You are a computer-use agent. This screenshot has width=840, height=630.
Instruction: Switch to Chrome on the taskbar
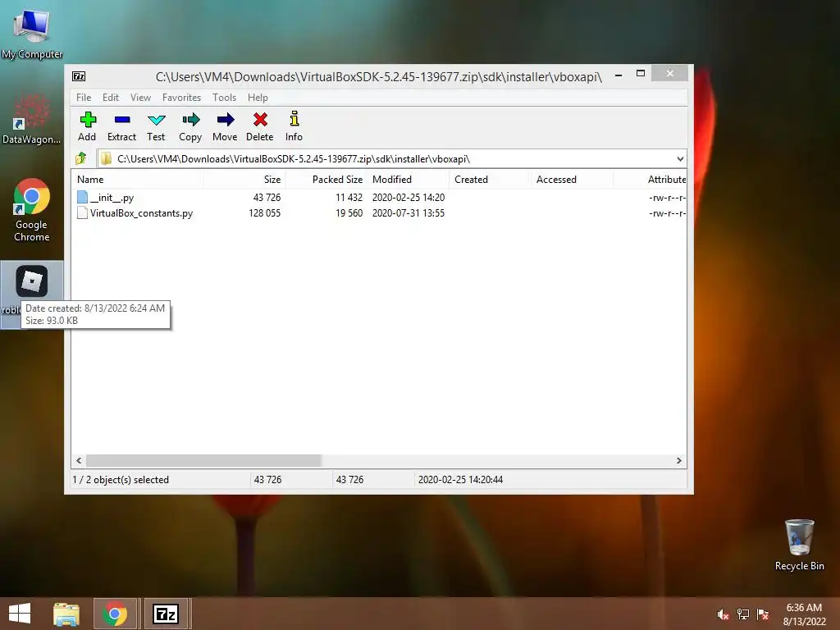click(x=115, y=614)
